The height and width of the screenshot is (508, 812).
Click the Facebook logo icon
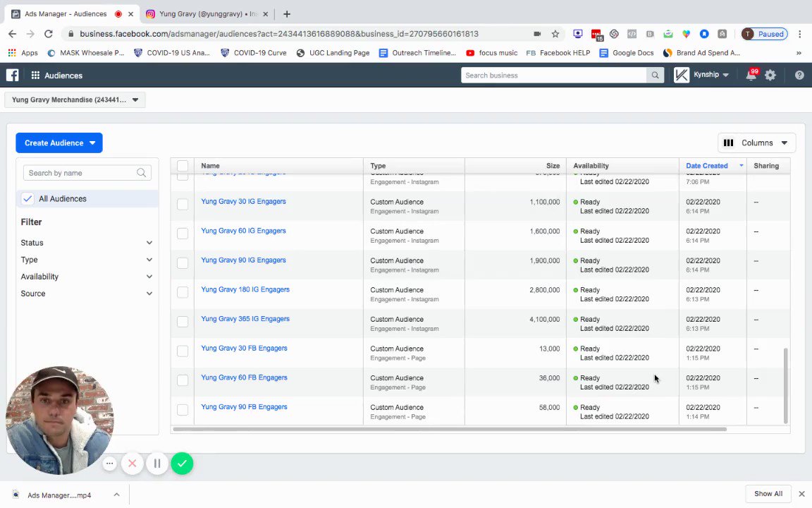coord(13,75)
